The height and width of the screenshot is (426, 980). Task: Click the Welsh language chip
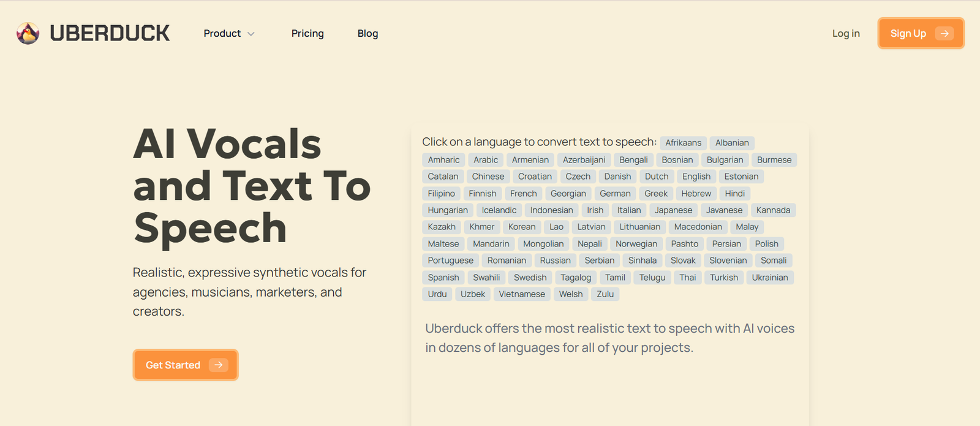point(571,294)
